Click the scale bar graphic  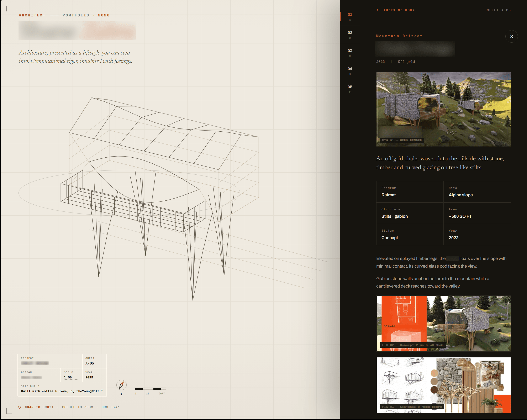(x=150, y=389)
